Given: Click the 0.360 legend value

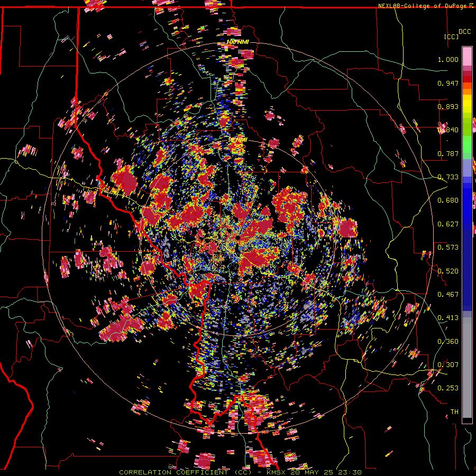Looking at the screenshot, I should pyautogui.click(x=448, y=341).
